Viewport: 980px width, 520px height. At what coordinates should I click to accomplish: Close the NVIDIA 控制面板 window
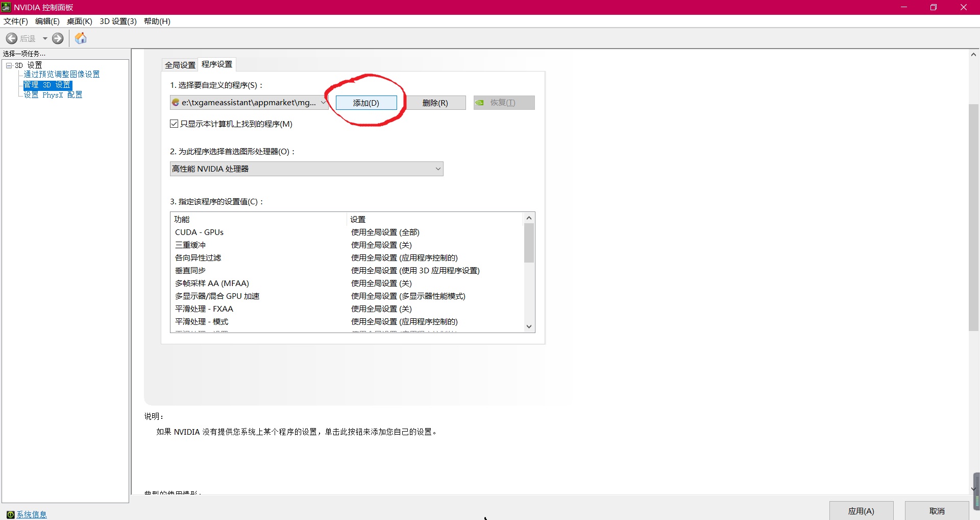[x=964, y=7]
